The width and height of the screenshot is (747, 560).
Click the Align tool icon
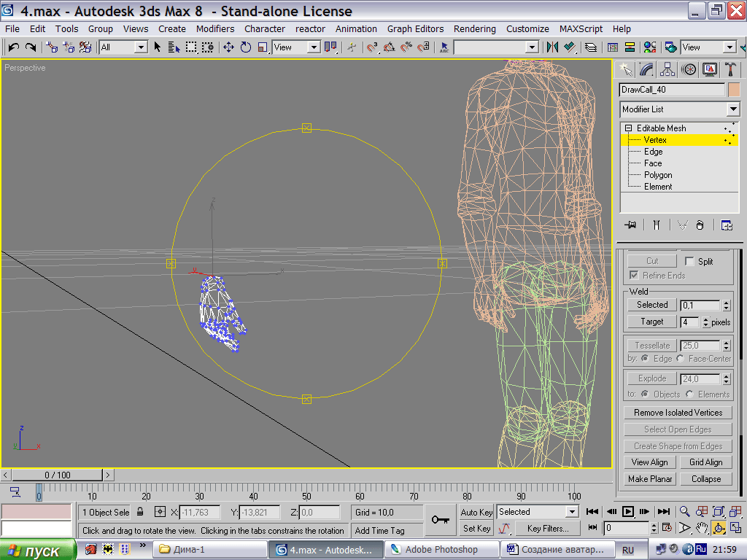pyautogui.click(x=569, y=47)
